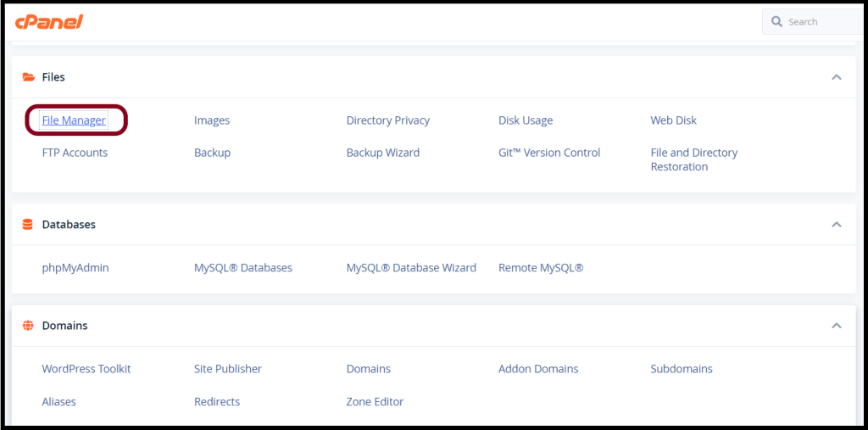Click the search magnifier icon
This screenshot has width=868, height=430.
tap(777, 21)
